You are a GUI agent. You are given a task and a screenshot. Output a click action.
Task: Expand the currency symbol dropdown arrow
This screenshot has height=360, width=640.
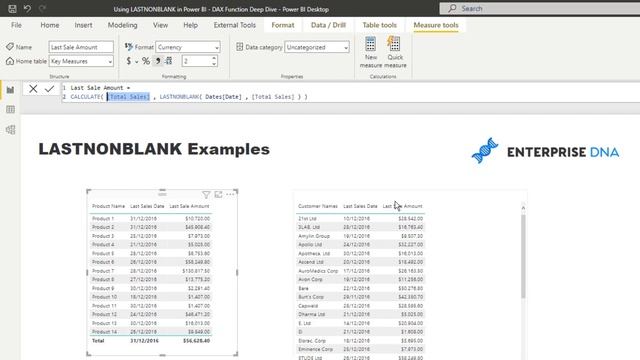point(136,62)
